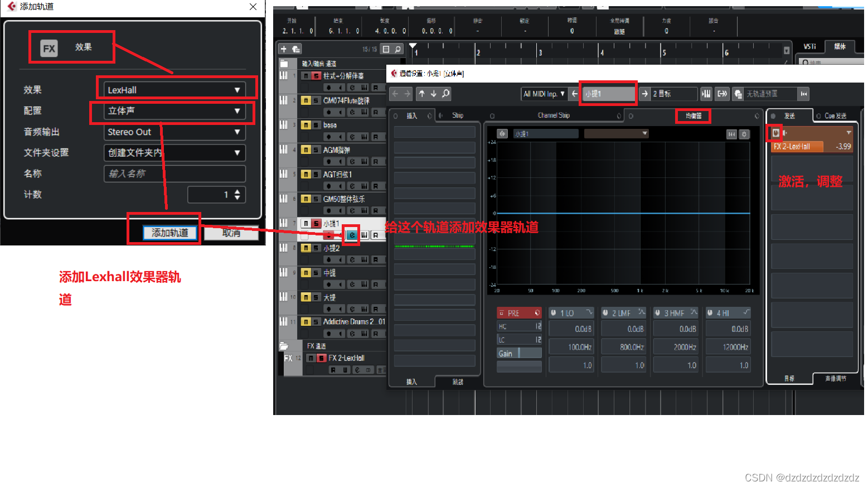The image size is (868, 487).
Task: Switch to the 媒体 tab in right zone
Action: point(839,47)
